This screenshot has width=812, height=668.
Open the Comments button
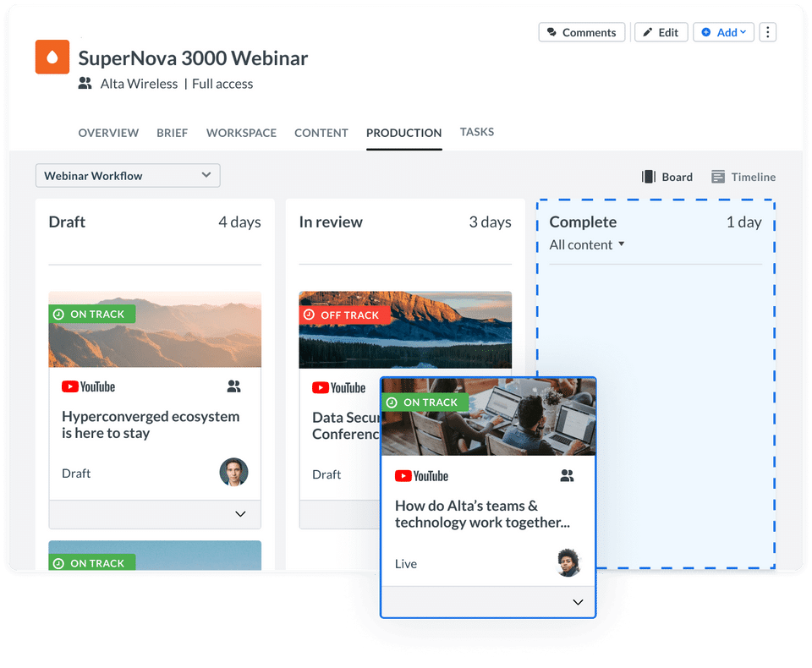pyautogui.click(x=582, y=32)
